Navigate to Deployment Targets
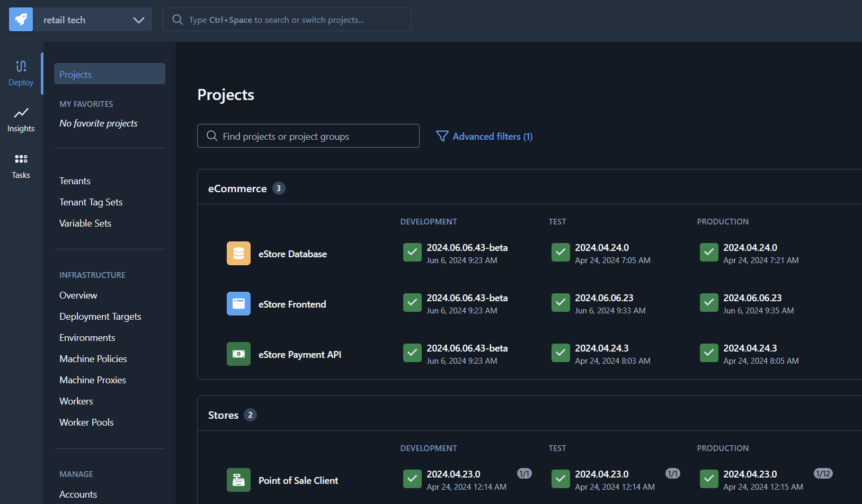 pos(100,316)
